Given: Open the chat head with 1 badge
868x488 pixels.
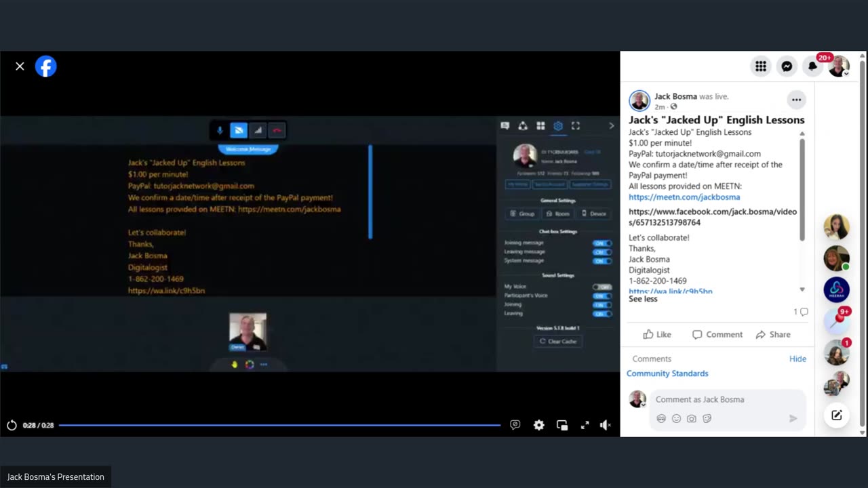Looking at the screenshot, I should (x=836, y=352).
